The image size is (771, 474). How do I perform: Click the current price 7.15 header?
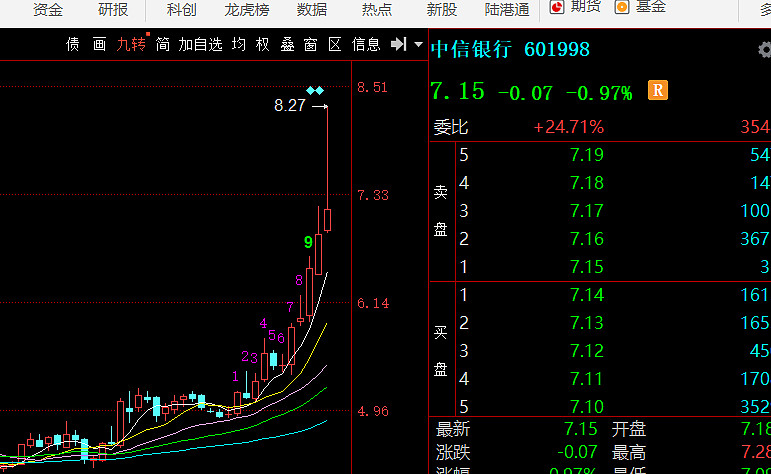tap(457, 91)
